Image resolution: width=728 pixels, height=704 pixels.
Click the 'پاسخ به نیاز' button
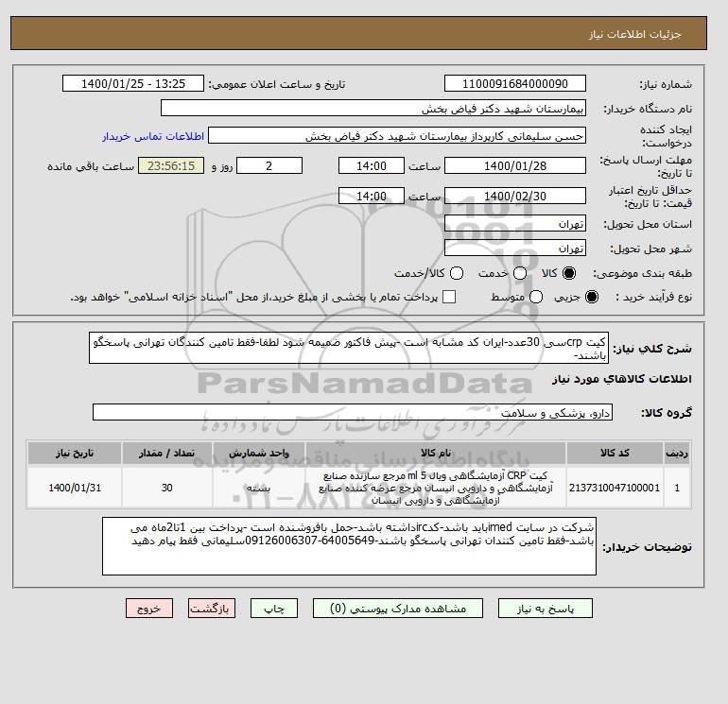click(546, 608)
